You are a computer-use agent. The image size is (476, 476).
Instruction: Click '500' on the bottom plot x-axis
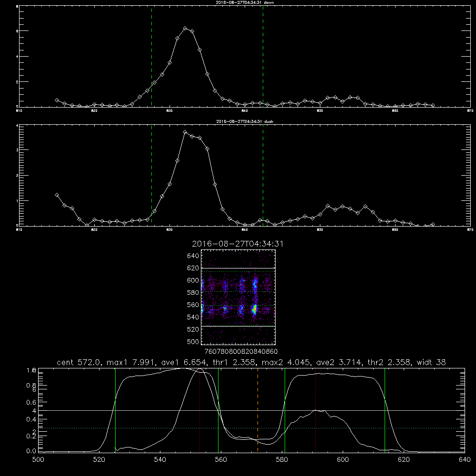pos(38,460)
